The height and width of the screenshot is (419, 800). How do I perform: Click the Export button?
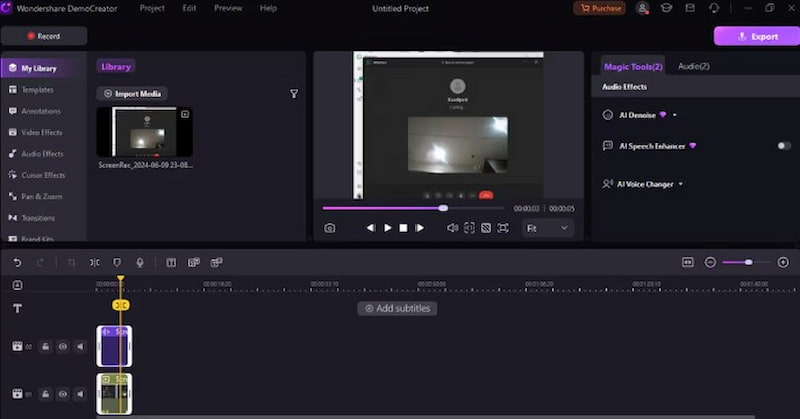pos(754,36)
